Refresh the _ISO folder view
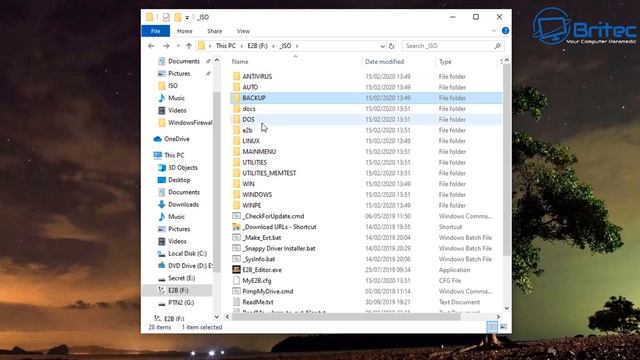Viewport: 640px width, 360px height. pos(391,46)
